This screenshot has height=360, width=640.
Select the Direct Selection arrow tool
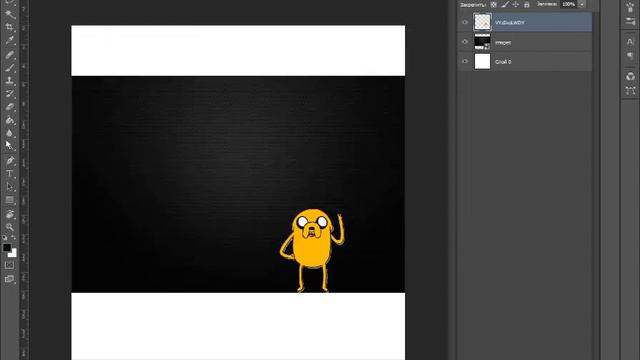pos(9,187)
